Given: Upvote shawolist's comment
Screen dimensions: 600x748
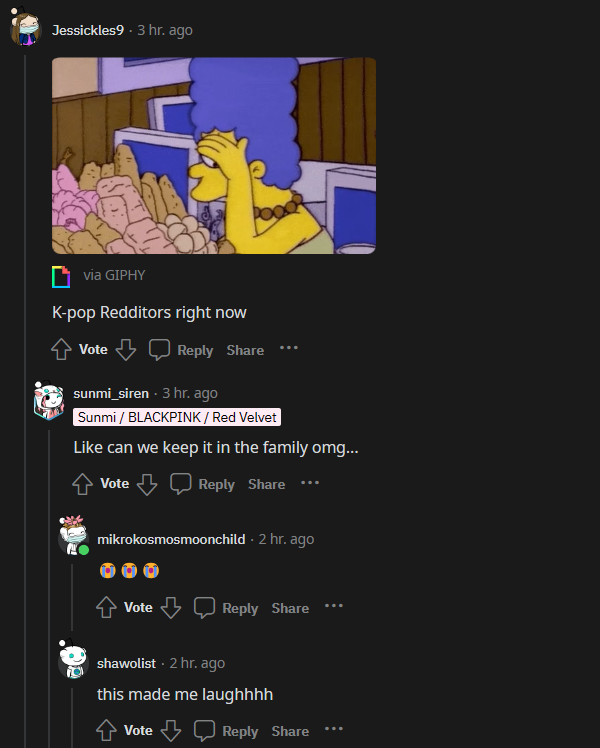Looking at the screenshot, I should pos(106,730).
